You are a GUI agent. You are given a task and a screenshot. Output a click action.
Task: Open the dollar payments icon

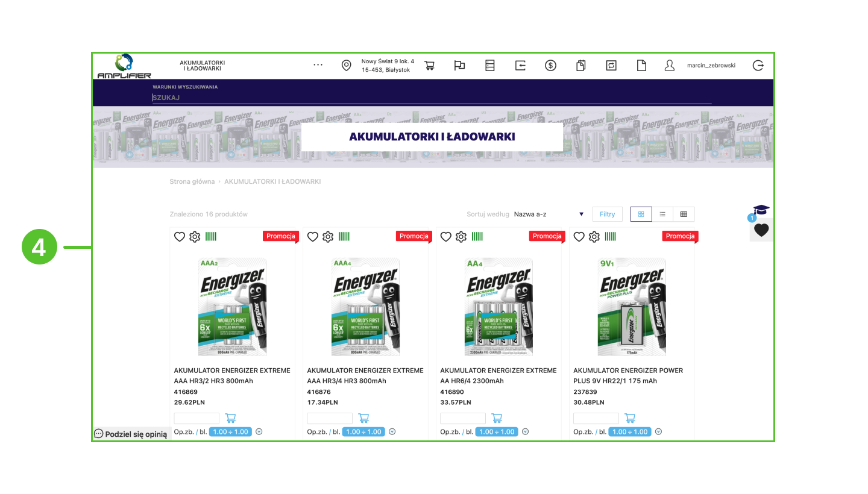550,66
